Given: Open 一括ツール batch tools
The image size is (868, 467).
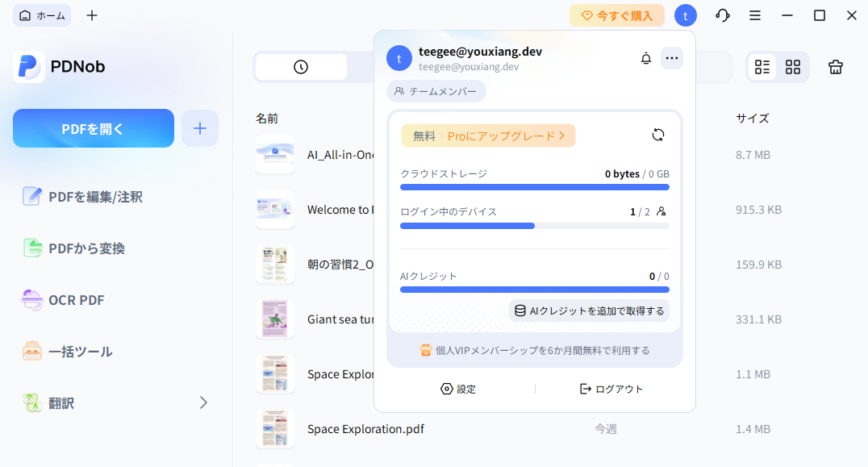Looking at the screenshot, I should (67, 352).
